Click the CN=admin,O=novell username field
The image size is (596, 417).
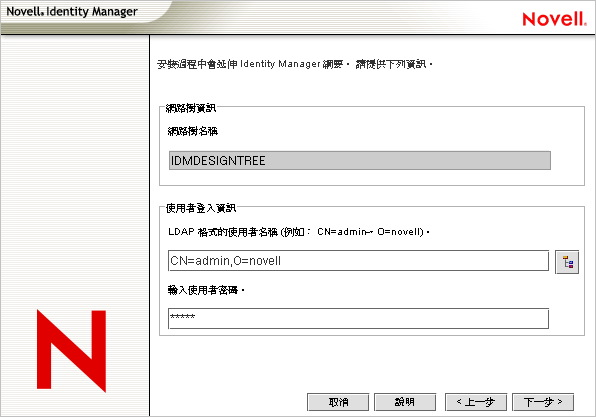tap(358, 261)
